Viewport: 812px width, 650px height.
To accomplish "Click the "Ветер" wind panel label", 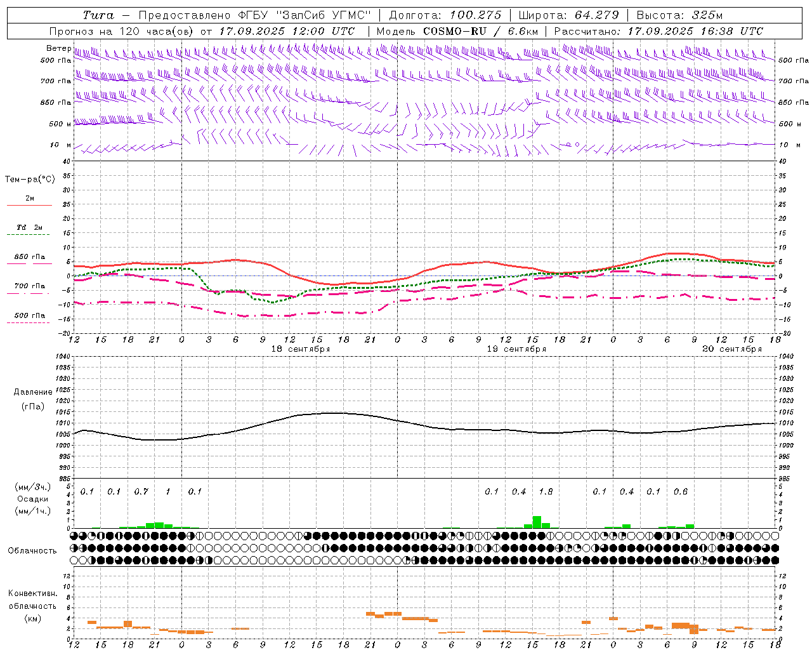I will (58, 48).
